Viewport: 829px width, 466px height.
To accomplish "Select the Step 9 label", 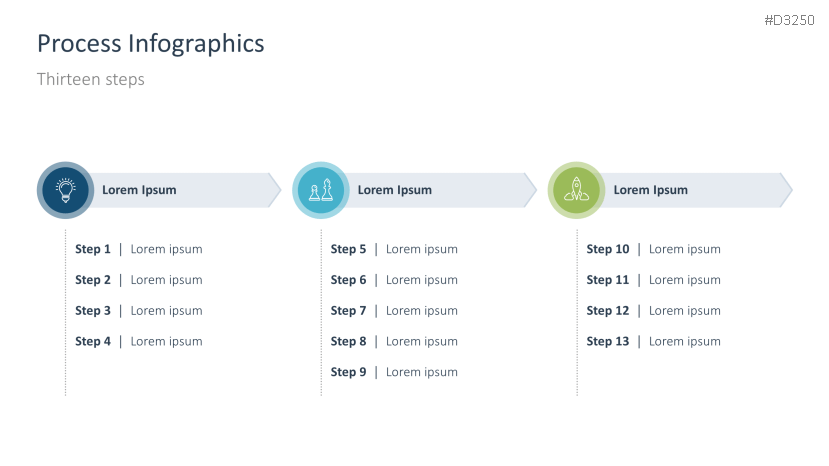I will (x=349, y=372).
